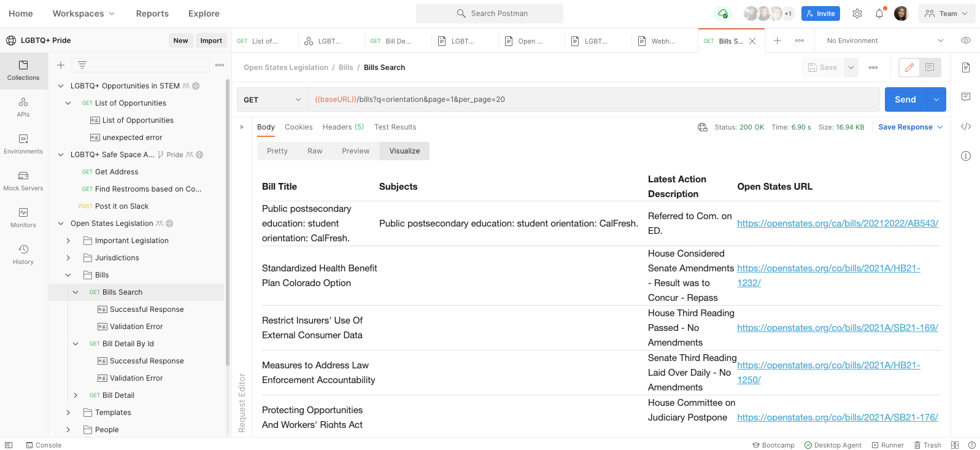Click the Import button
The width and height of the screenshot is (980, 450).
pyautogui.click(x=211, y=41)
